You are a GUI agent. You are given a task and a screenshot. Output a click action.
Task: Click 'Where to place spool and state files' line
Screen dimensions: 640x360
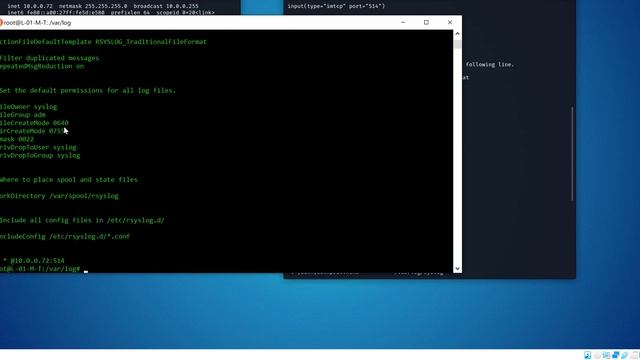click(x=69, y=180)
